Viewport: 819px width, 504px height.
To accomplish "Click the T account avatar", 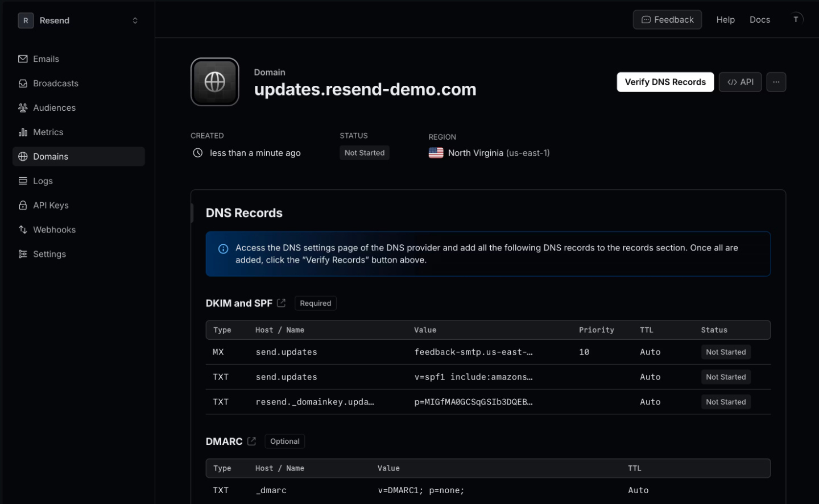I will coord(796,18).
